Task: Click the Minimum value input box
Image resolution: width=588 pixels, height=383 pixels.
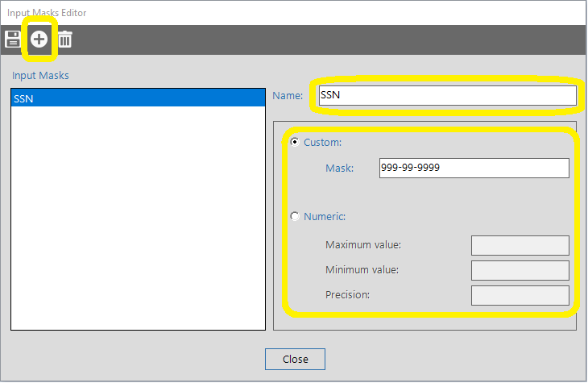Action: pos(520,270)
